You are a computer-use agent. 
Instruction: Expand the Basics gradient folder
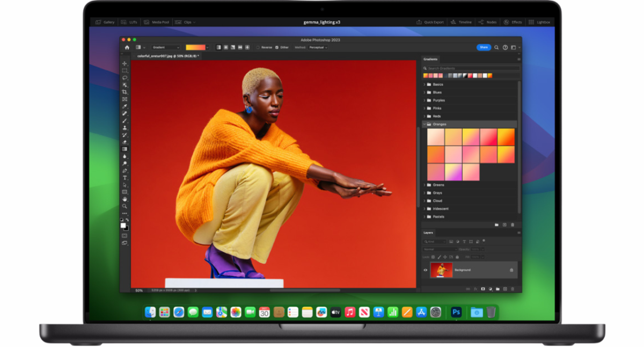[425, 84]
